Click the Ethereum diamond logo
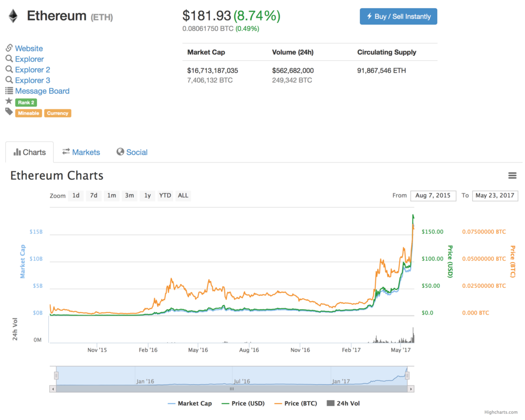525x420 pixels. click(x=13, y=15)
